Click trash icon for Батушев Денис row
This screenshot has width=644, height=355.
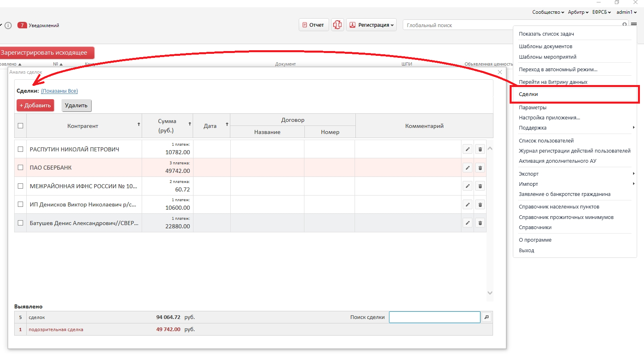click(x=480, y=223)
